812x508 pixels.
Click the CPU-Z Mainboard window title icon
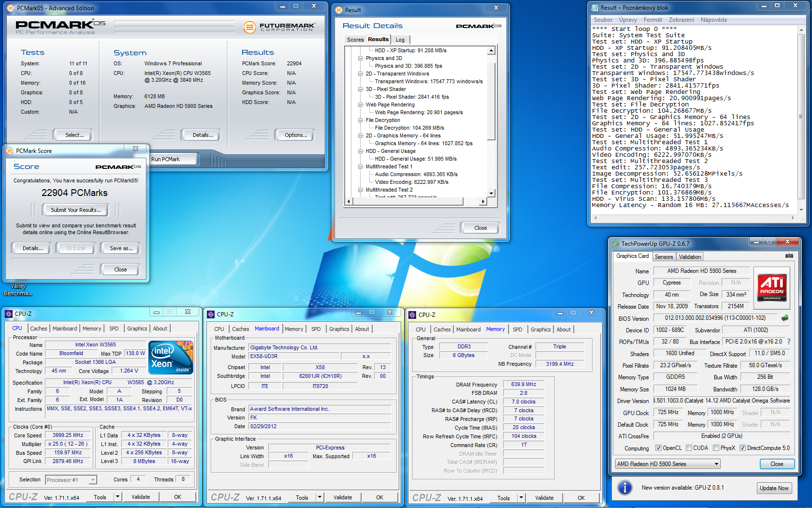pos(211,314)
